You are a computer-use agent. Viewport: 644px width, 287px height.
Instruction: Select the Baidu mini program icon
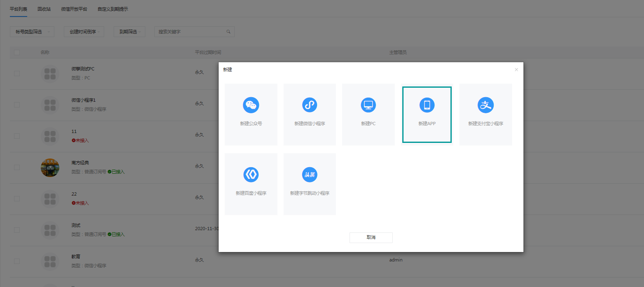(251, 175)
